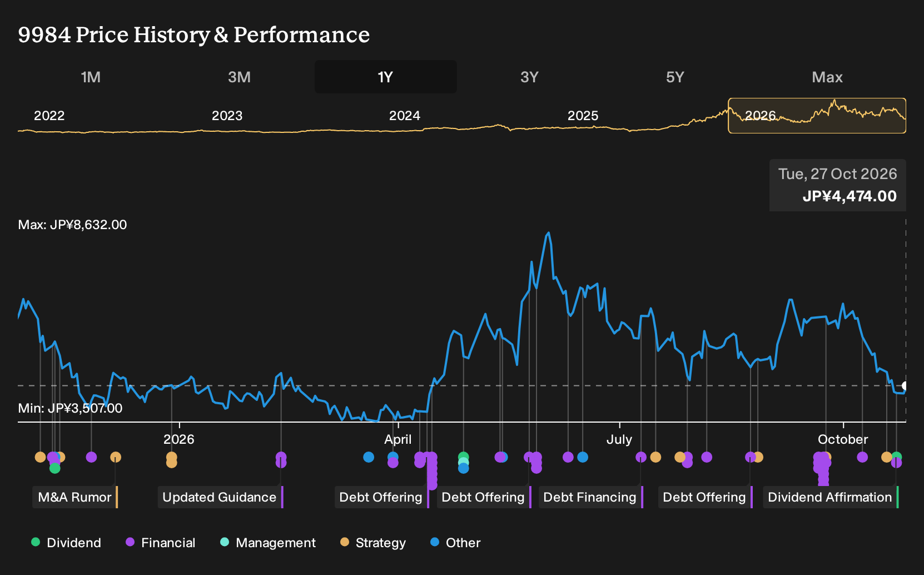
Task: Click the 2025 year label in the overview
Action: coord(583,116)
